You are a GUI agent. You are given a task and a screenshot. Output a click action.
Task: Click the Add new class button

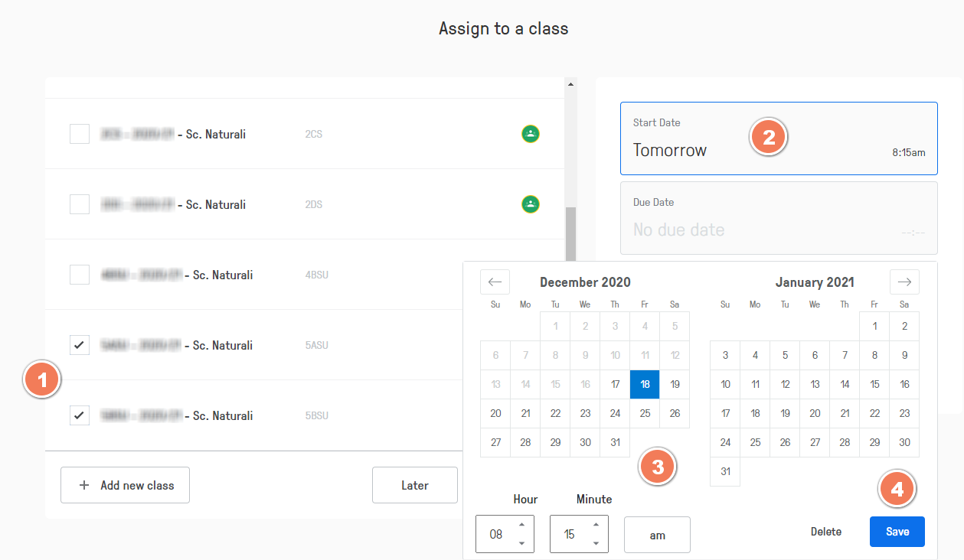click(x=125, y=485)
